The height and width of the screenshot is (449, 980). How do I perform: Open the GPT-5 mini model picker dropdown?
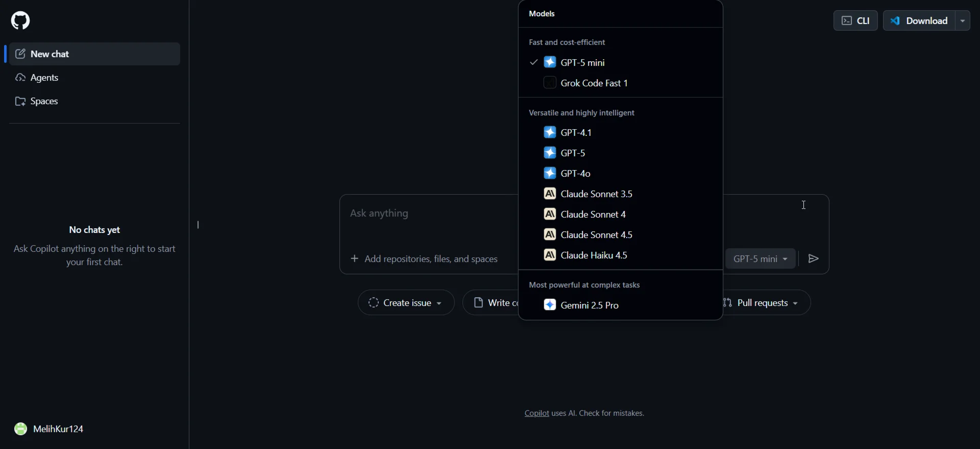point(761,258)
